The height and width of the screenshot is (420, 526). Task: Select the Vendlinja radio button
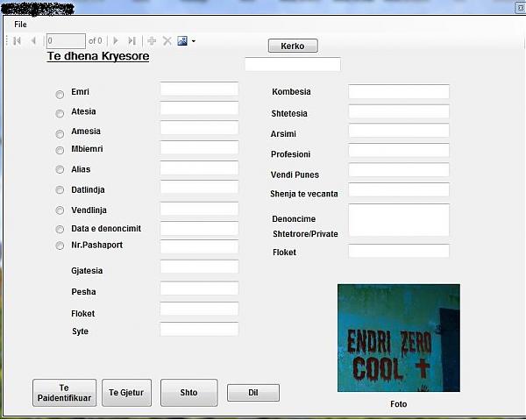pyautogui.click(x=60, y=210)
